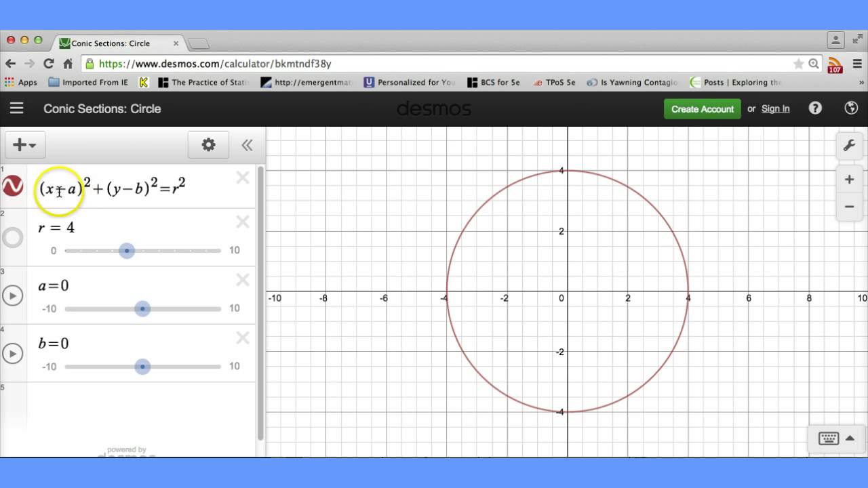Image resolution: width=868 pixels, height=488 pixels.
Task: Open the yellow K bookmark icon
Action: pyautogui.click(x=143, y=82)
